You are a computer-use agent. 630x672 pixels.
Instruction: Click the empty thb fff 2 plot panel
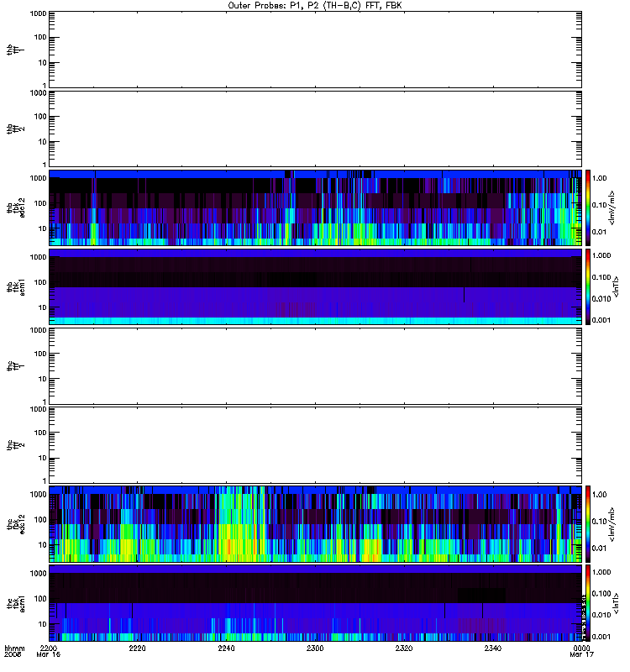[x=316, y=129]
